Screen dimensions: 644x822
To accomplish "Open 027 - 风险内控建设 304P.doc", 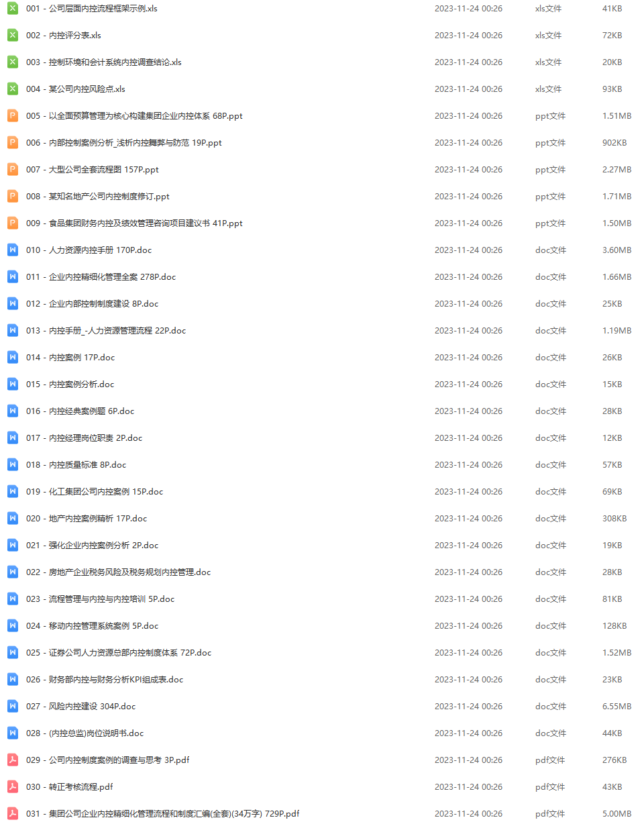I will tap(81, 707).
